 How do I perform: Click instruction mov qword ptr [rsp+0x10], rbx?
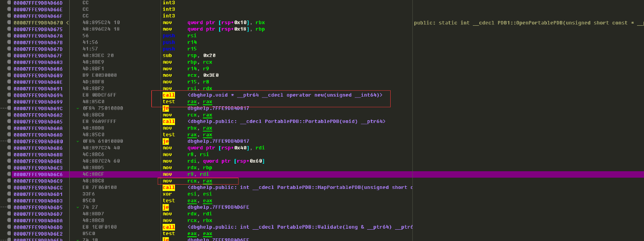click(x=214, y=23)
